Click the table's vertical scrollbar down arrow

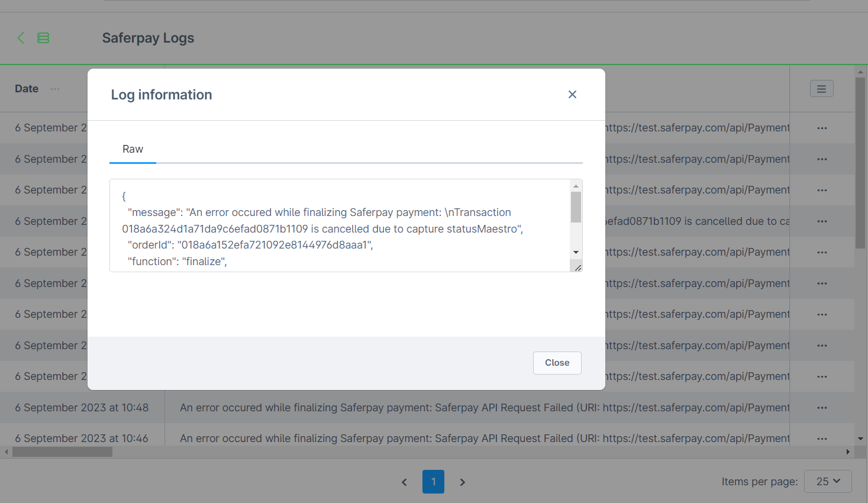click(860, 438)
